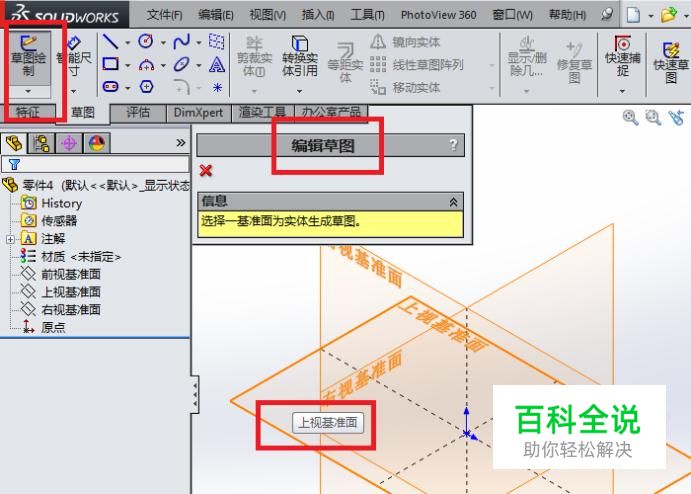Image resolution: width=691 pixels, height=494 pixels.
Task: Open the ConfigurationManager tab icon
Action: click(41, 143)
